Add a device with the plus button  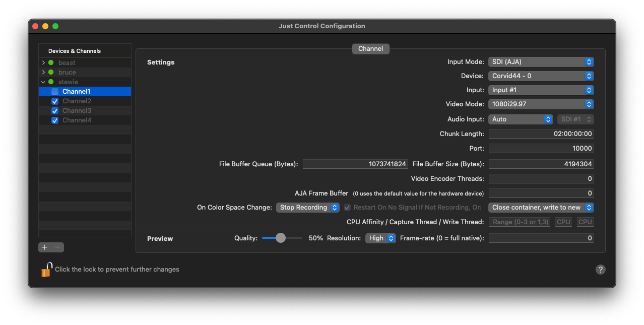point(45,247)
